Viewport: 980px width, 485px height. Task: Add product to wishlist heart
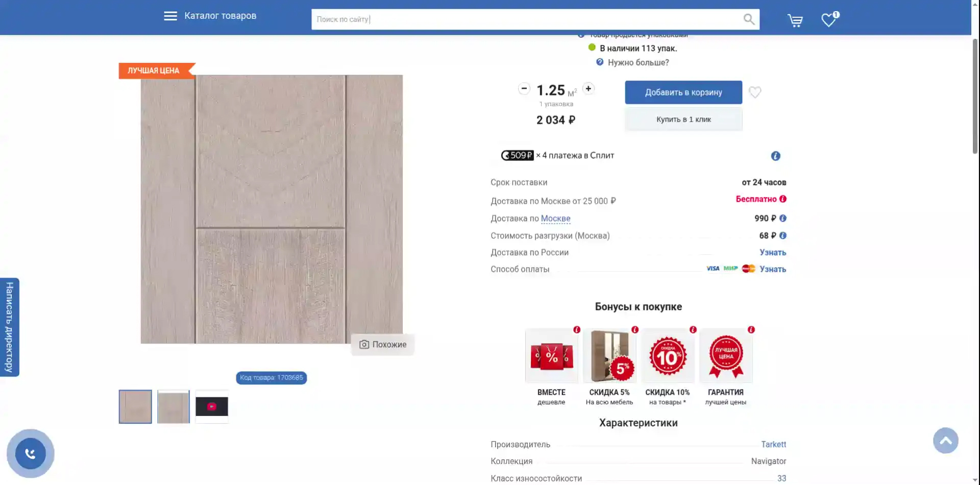tap(755, 92)
